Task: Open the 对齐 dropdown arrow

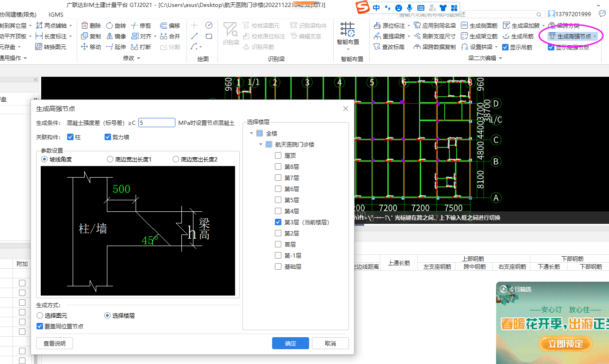Action: click(x=155, y=36)
